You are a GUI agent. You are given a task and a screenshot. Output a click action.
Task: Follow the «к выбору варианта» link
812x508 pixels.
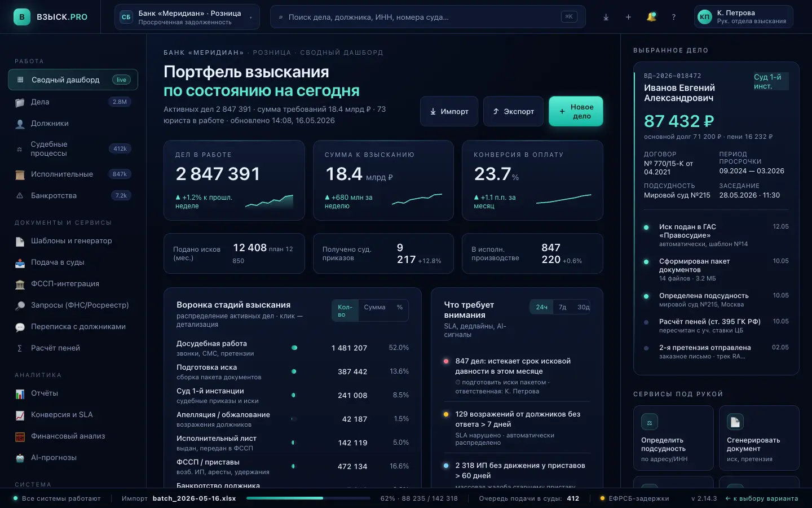(x=762, y=498)
